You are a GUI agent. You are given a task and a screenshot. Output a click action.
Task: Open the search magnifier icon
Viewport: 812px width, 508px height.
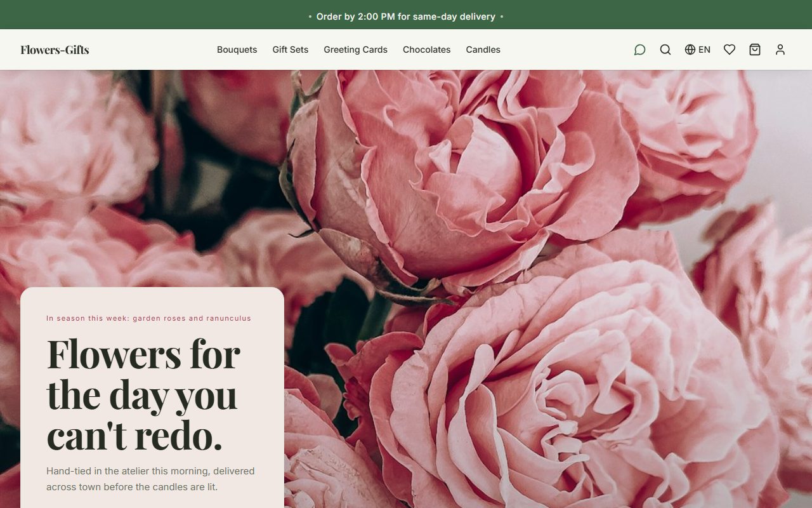pyautogui.click(x=665, y=50)
